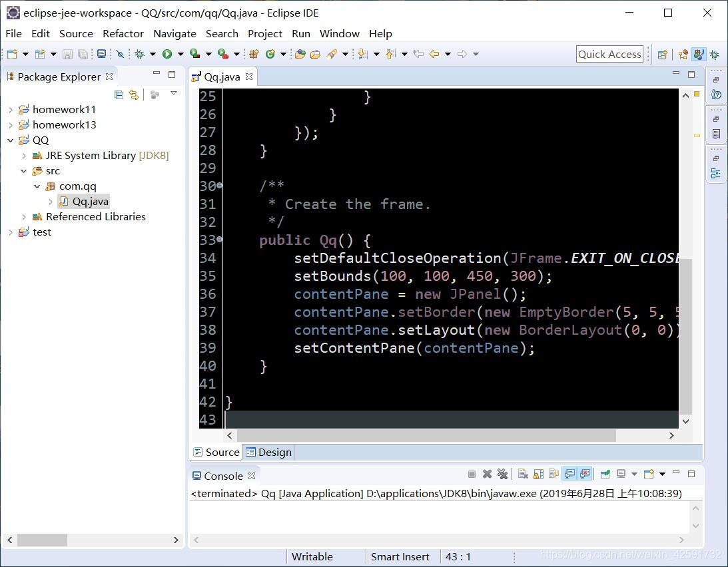Toggle Show Console on standard error
This screenshot has width=728, height=567.
point(585,474)
